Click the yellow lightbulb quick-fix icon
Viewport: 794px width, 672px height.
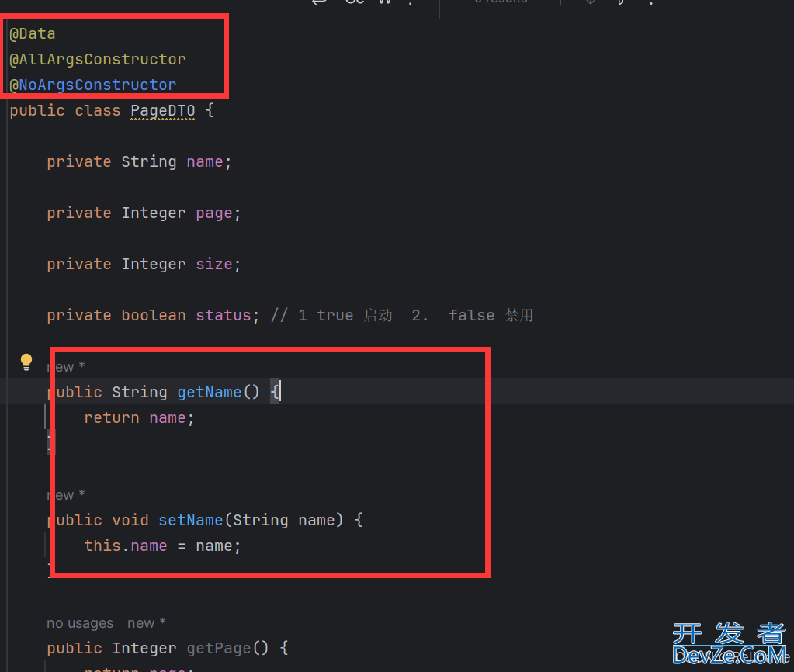click(x=26, y=362)
